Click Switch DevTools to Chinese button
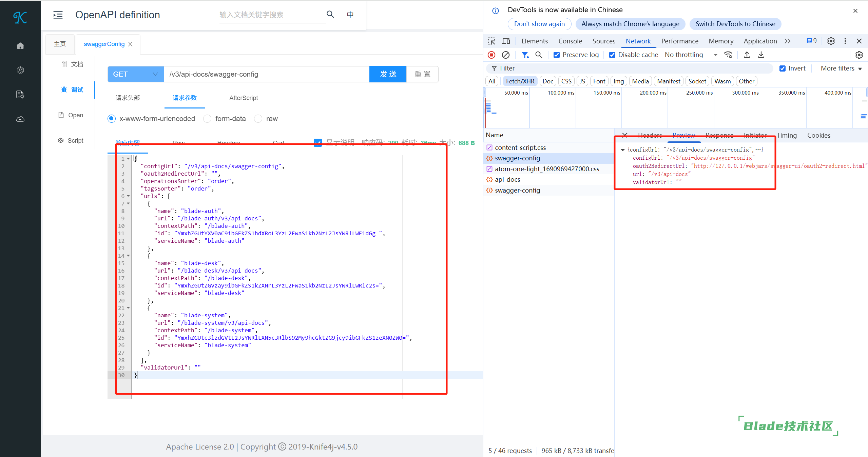The width and height of the screenshot is (868, 457). tap(735, 24)
